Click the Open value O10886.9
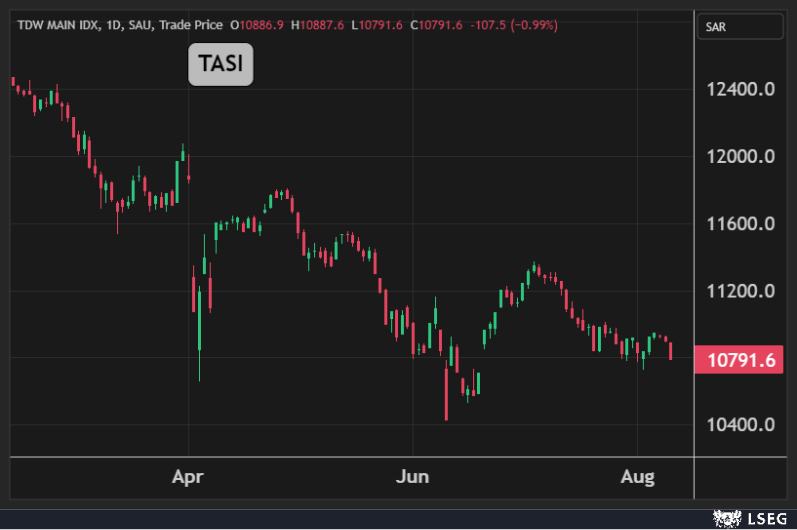Screen dimensions: 797x530 257,25
